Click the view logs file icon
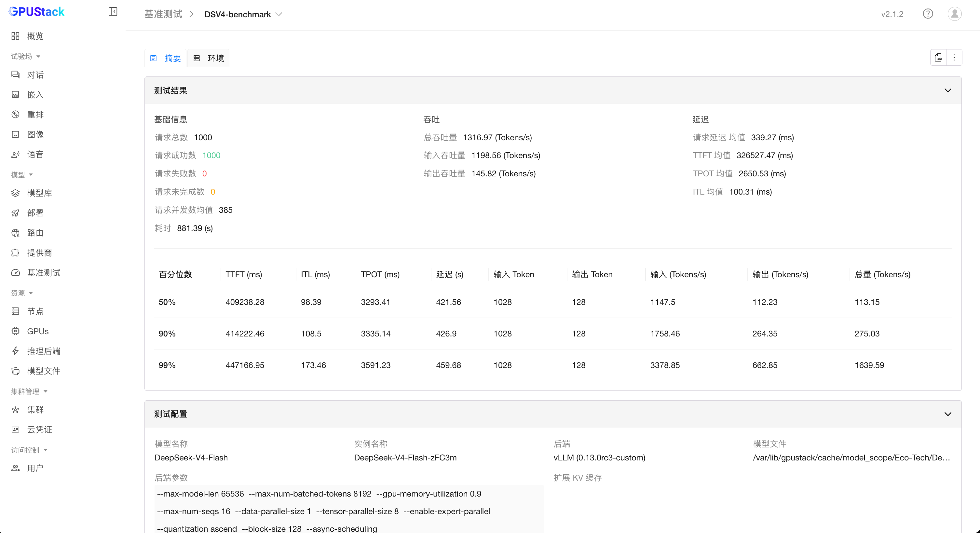Screen dimensions: 980x533 coord(938,58)
